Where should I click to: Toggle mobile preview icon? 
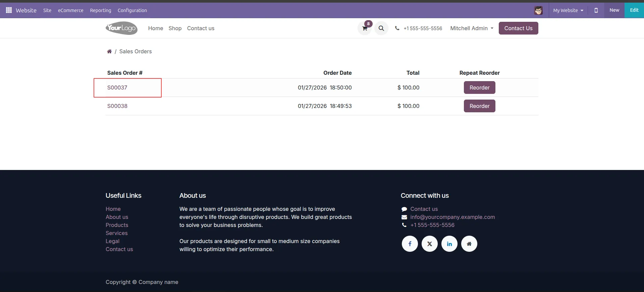coord(596,10)
